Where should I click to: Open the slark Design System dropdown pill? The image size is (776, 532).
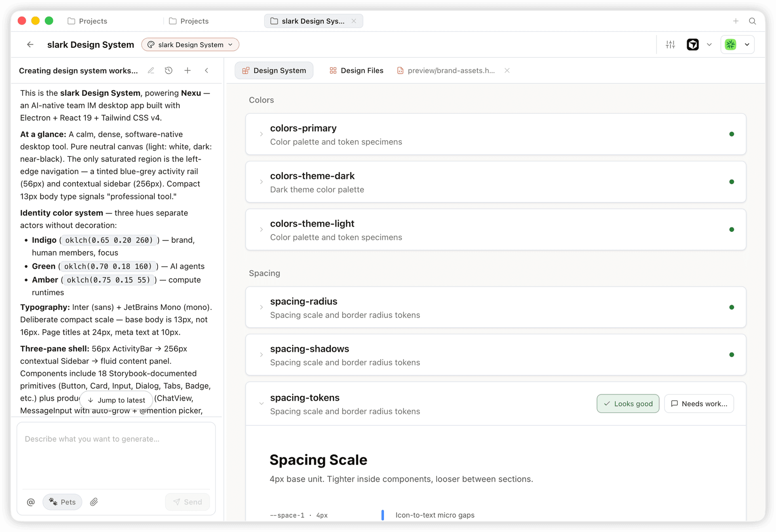tap(190, 44)
